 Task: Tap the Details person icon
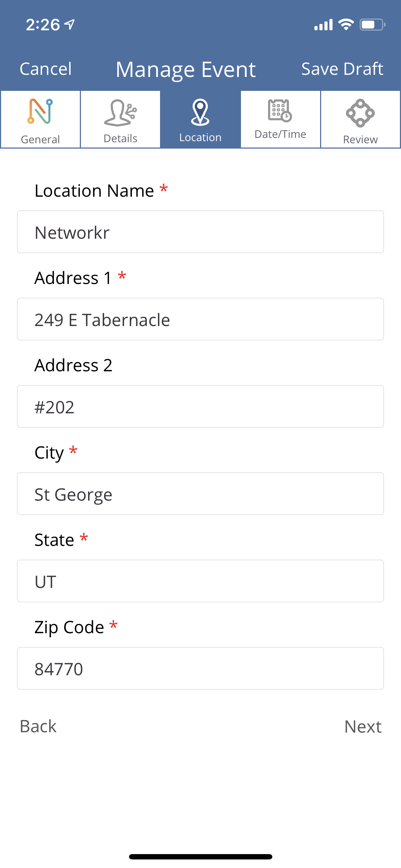(120, 113)
